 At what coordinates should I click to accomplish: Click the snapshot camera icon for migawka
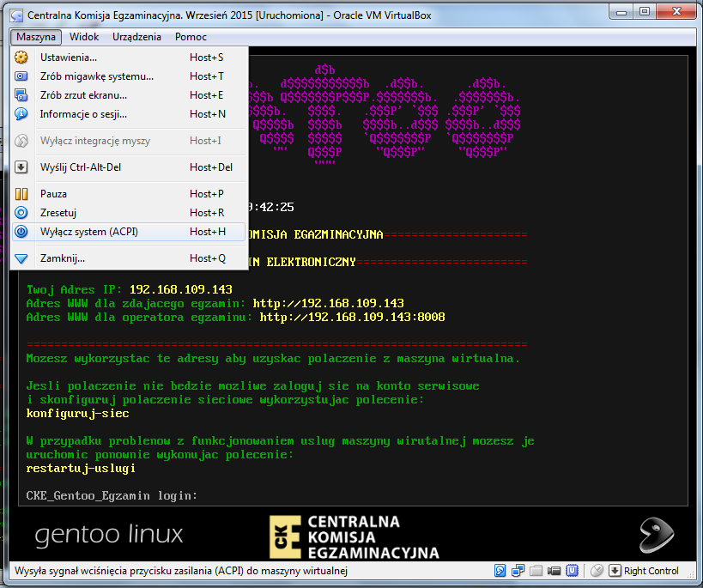pyautogui.click(x=21, y=76)
